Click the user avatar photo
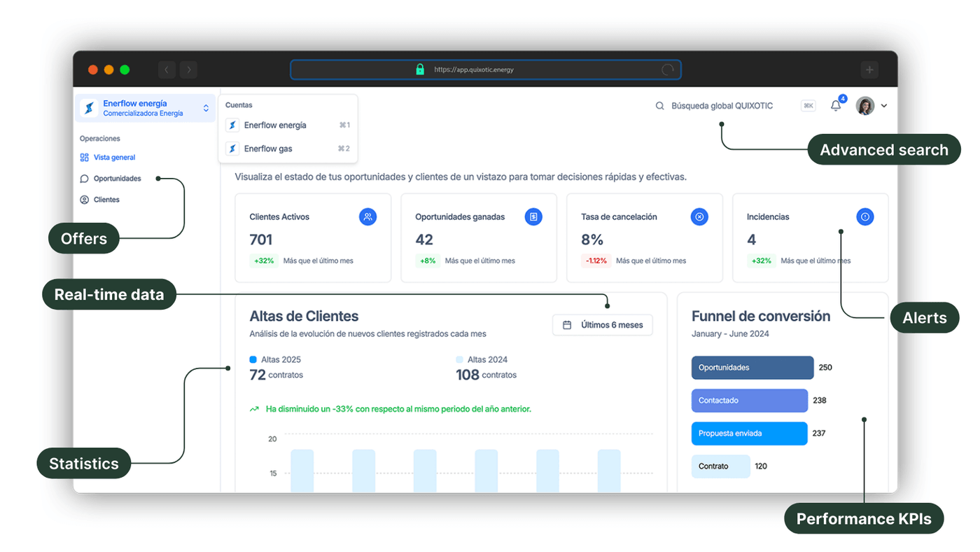980x552 pixels. point(865,106)
